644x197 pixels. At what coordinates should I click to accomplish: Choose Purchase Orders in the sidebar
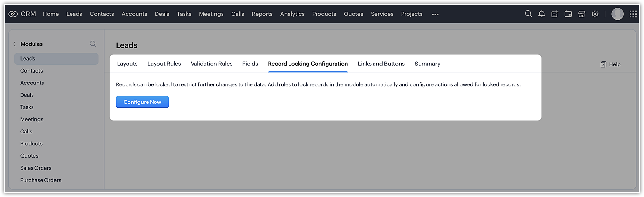[x=41, y=180]
